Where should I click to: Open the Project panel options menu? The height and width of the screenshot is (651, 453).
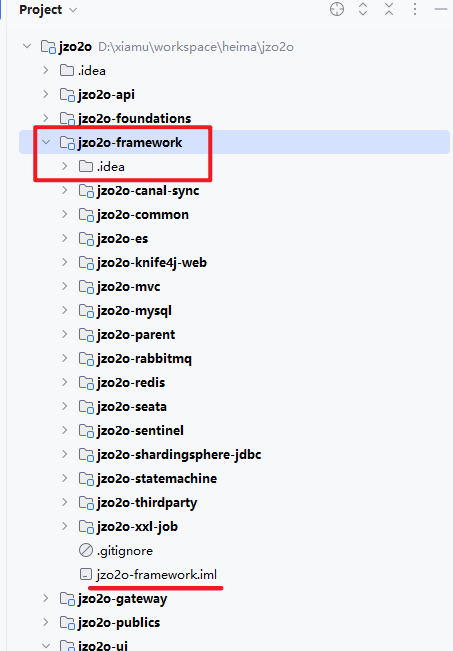pyautogui.click(x=415, y=9)
